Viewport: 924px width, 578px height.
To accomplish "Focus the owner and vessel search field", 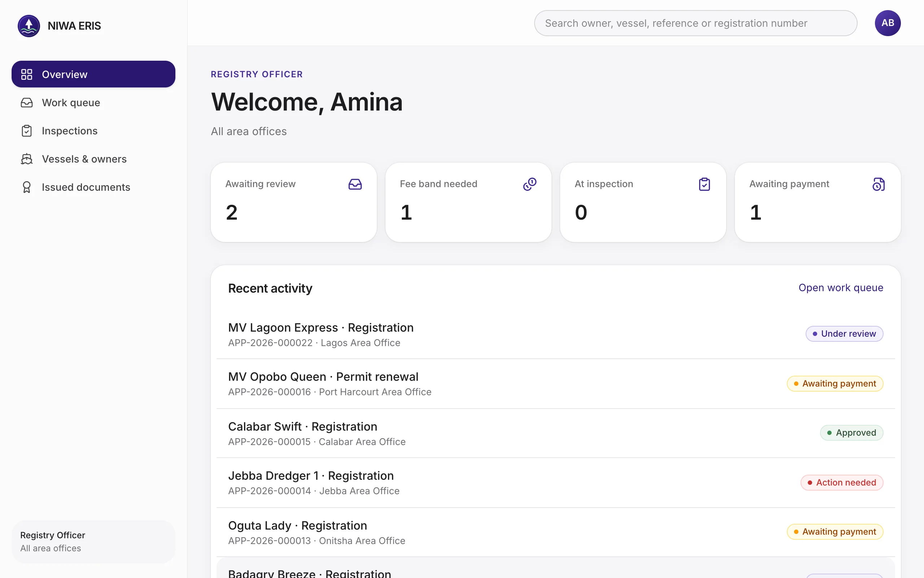I will tap(696, 23).
